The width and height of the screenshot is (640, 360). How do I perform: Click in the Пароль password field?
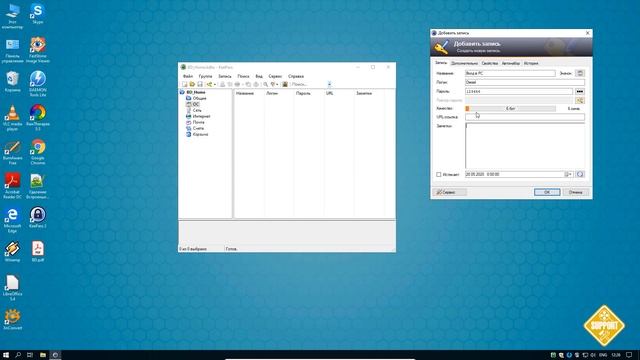pyautogui.click(x=519, y=91)
